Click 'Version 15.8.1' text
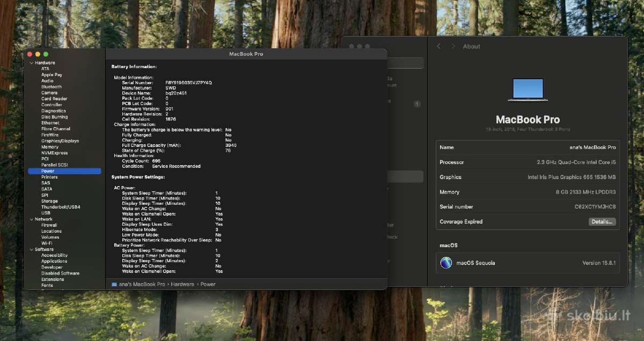Screen dimensions: 644x341 (x=599, y=263)
